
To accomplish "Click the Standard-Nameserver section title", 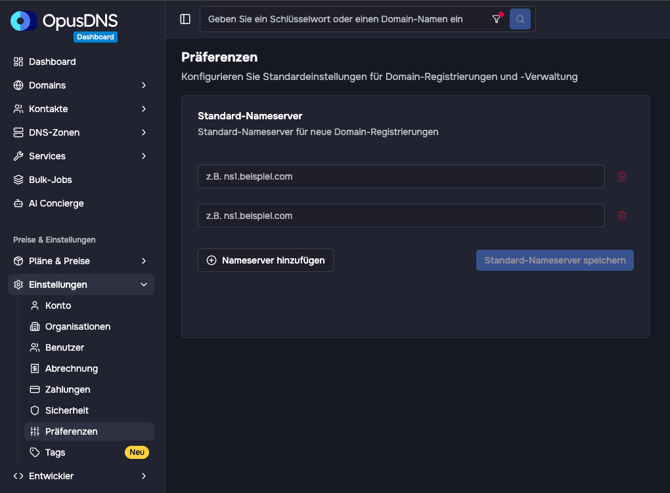I will pyautogui.click(x=250, y=116).
